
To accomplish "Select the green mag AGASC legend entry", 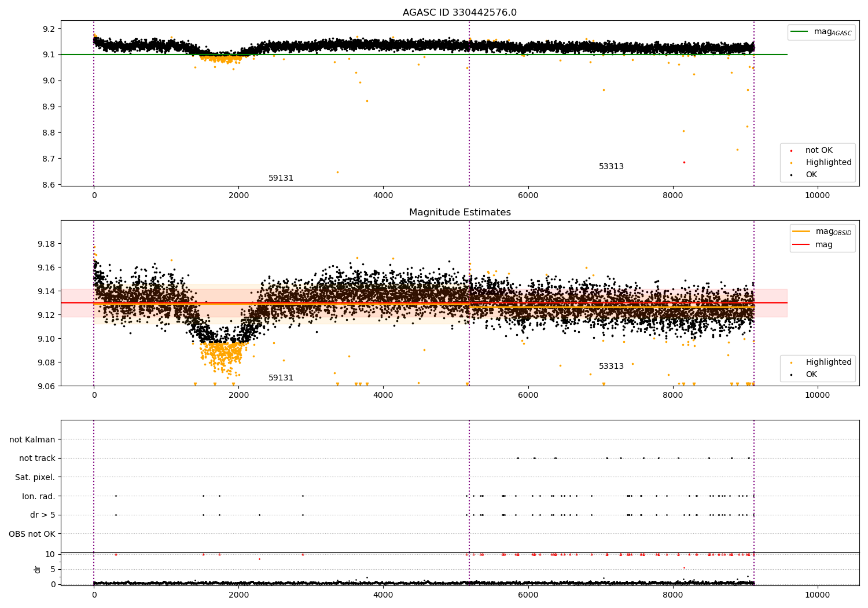I will (822, 32).
